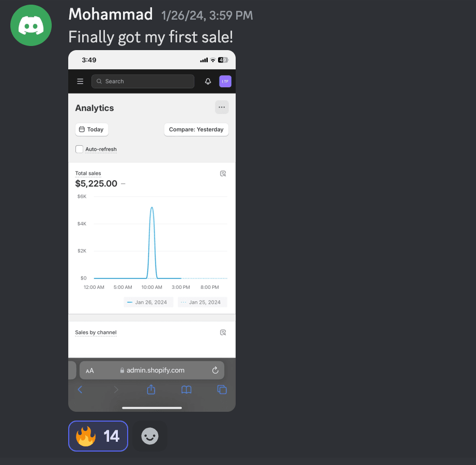This screenshot has height=465, width=476.
Task: Tap the Safari back arrow
Action: [x=80, y=390]
